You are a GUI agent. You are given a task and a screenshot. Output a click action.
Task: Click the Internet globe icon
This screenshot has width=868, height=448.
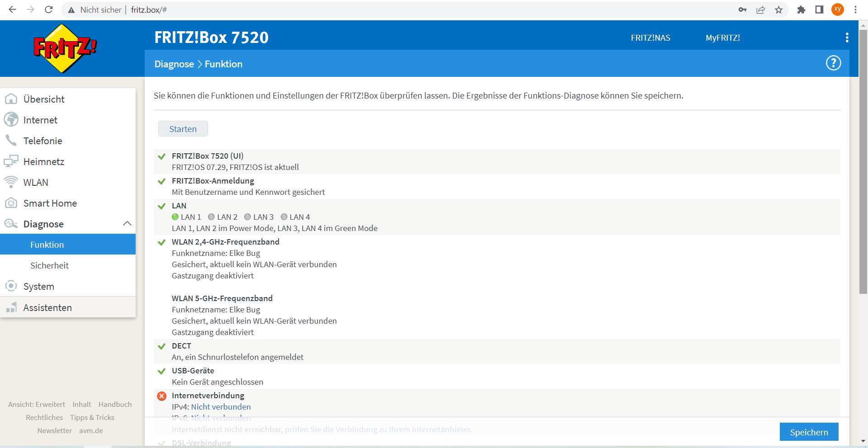click(x=11, y=120)
